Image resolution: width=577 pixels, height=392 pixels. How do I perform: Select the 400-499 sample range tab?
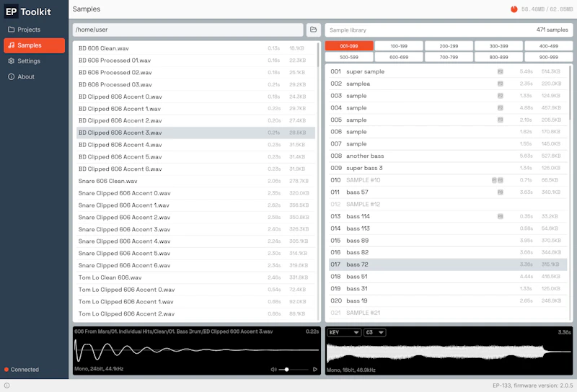(x=549, y=46)
